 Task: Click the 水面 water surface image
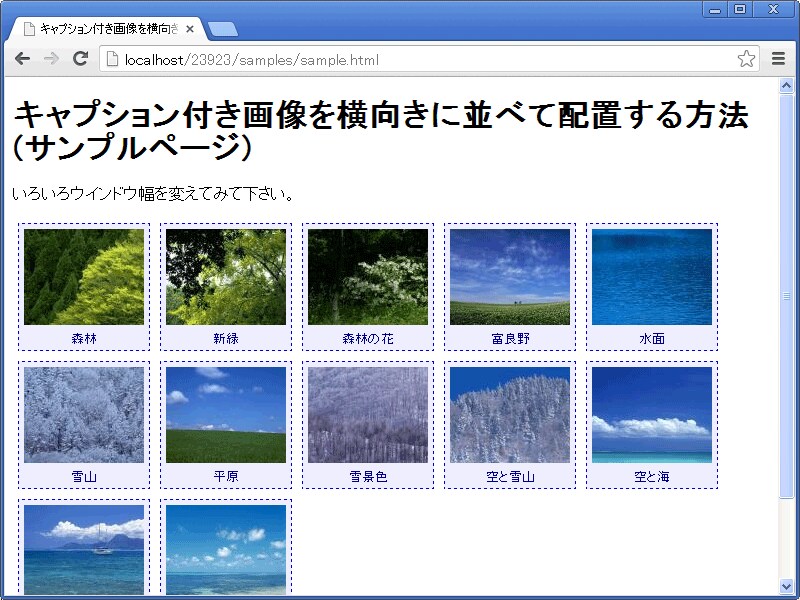(x=651, y=275)
